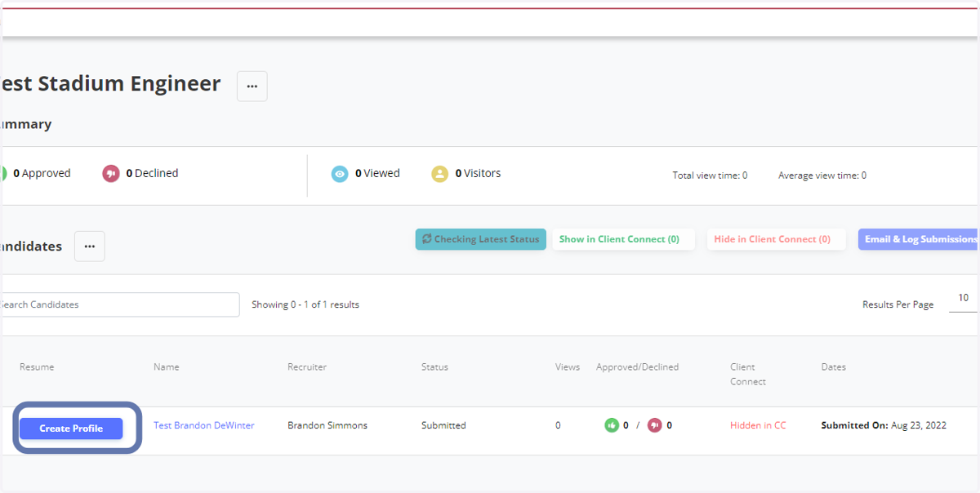This screenshot has height=493, width=980.
Task: Click the Average view time text
Action: (822, 175)
